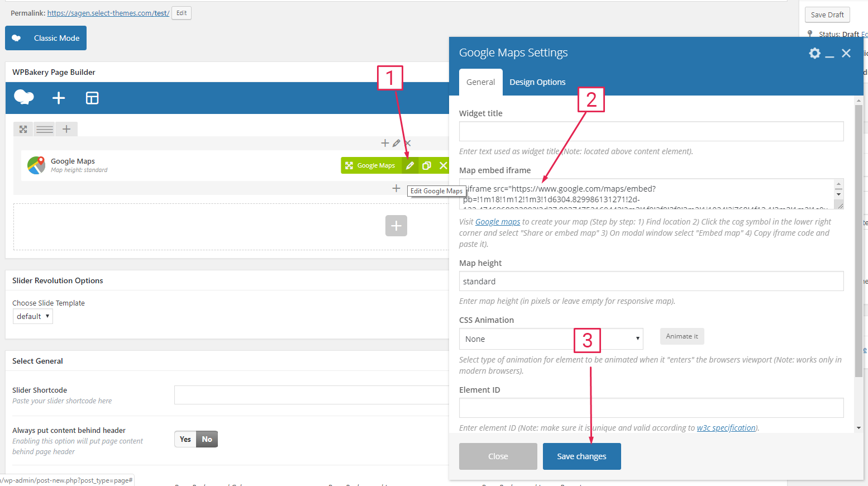The width and height of the screenshot is (868, 486).
Task: Follow the Google maps link
Action: point(497,222)
